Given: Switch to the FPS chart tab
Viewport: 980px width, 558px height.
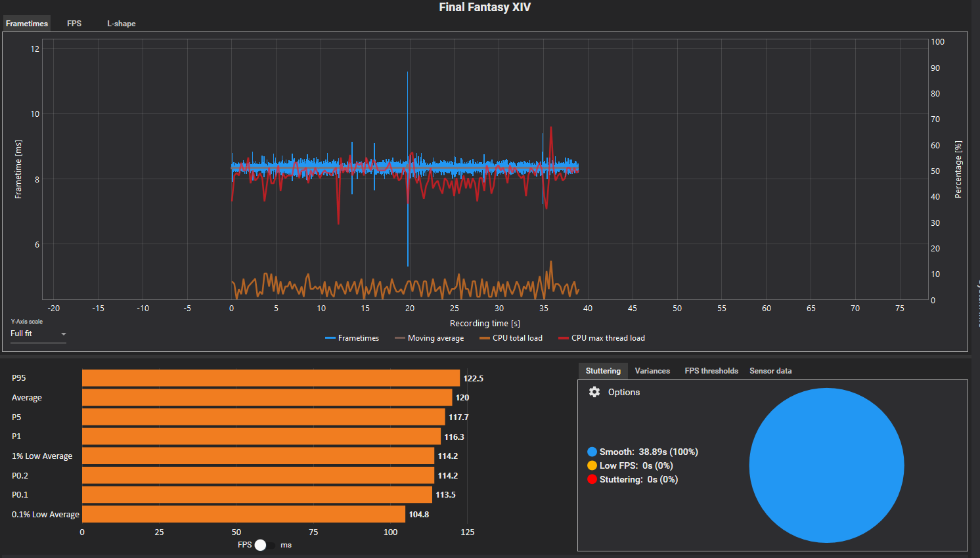Looking at the screenshot, I should click(74, 23).
